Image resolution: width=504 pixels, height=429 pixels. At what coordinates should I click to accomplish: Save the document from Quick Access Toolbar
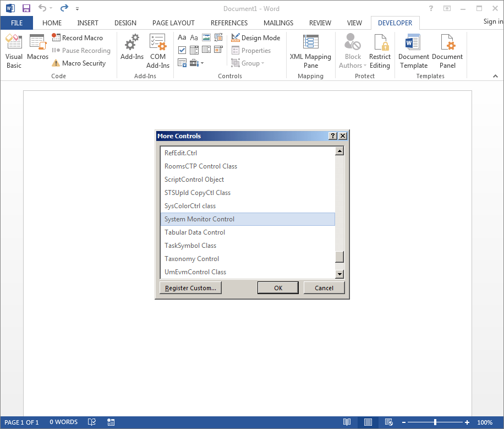coord(26,8)
